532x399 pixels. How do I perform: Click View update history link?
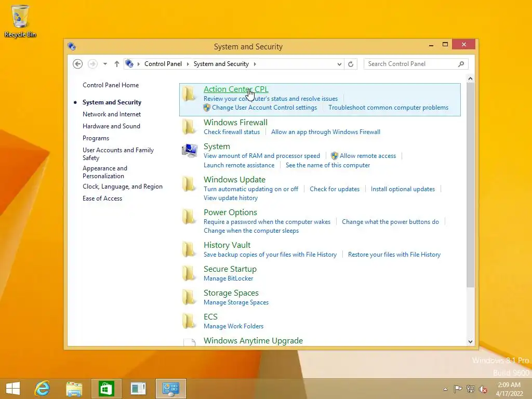(230, 198)
